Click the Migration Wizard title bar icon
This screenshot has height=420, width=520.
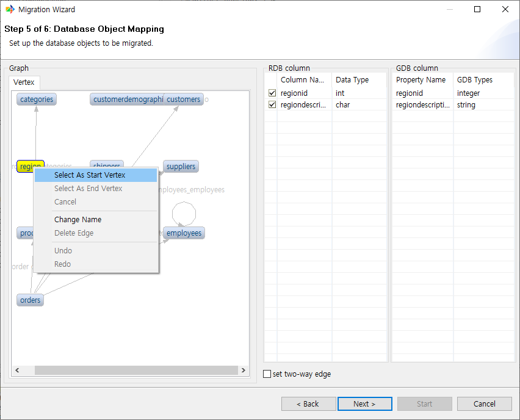10,10
